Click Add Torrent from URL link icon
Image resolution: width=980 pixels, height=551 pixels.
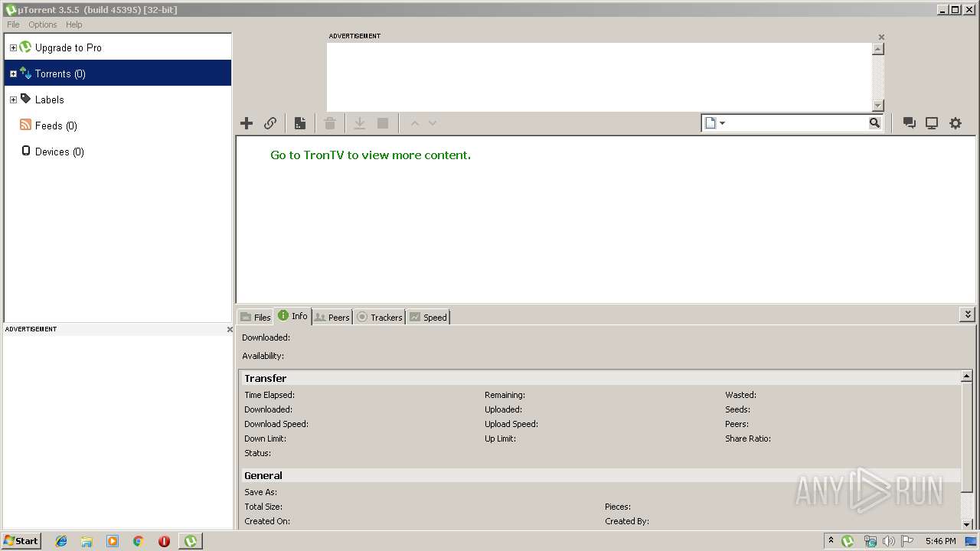coord(270,123)
